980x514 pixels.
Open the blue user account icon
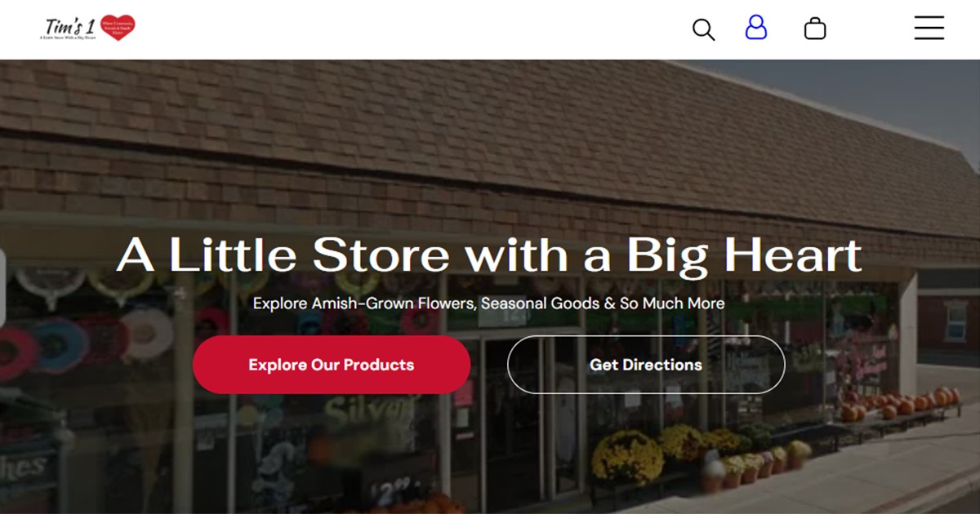756,28
